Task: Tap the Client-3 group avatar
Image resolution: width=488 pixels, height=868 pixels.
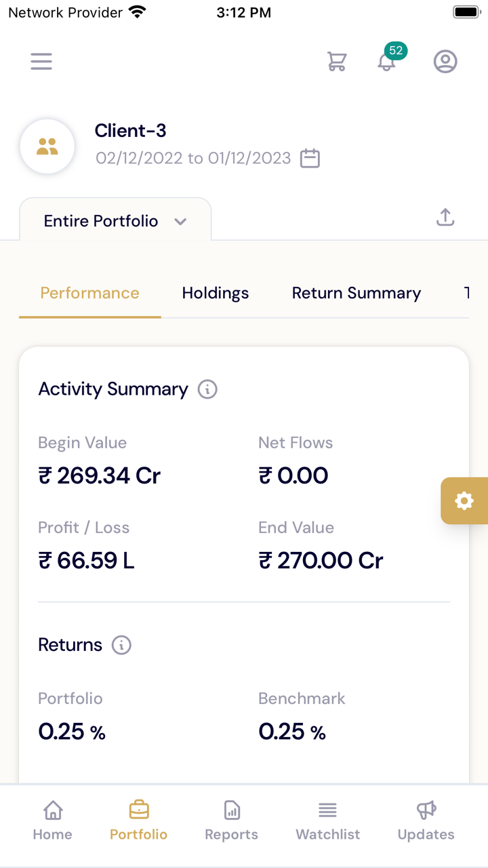Action: coord(47,146)
